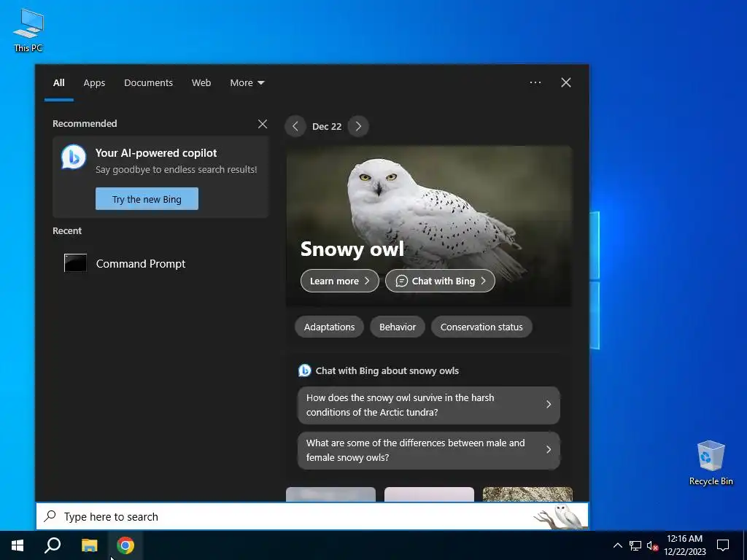Switch to the All search tab
Image resolution: width=747 pixels, height=560 pixels.
click(58, 83)
